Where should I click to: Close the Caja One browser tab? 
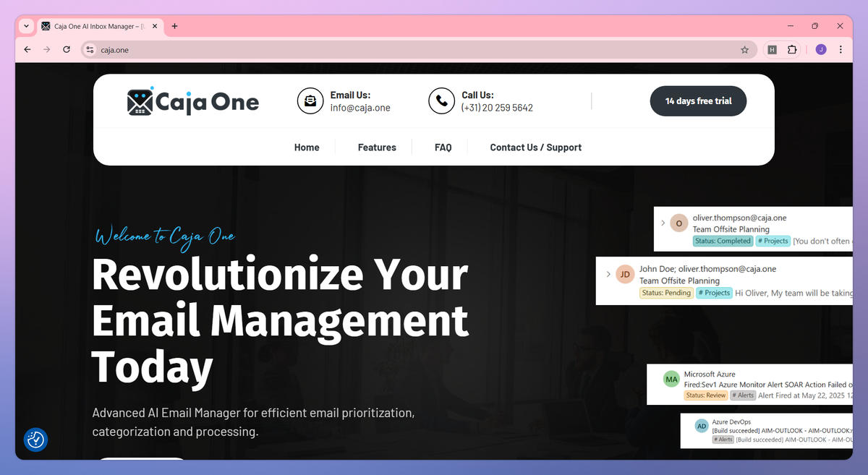point(154,26)
